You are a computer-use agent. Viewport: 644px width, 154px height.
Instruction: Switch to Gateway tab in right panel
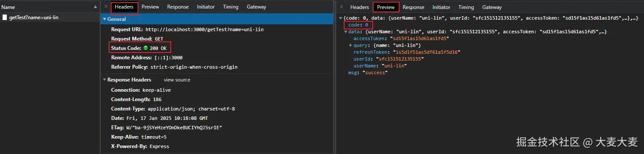point(492,7)
